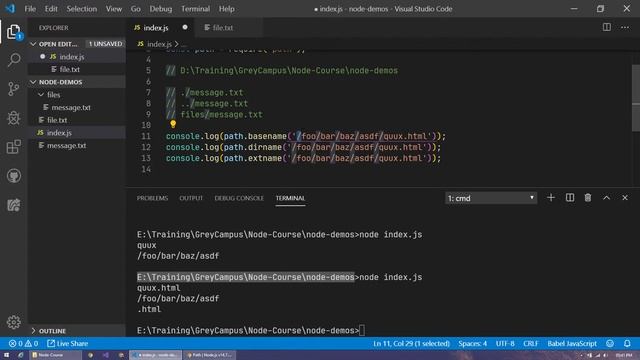Switch to the Problems panel tab

152,198
